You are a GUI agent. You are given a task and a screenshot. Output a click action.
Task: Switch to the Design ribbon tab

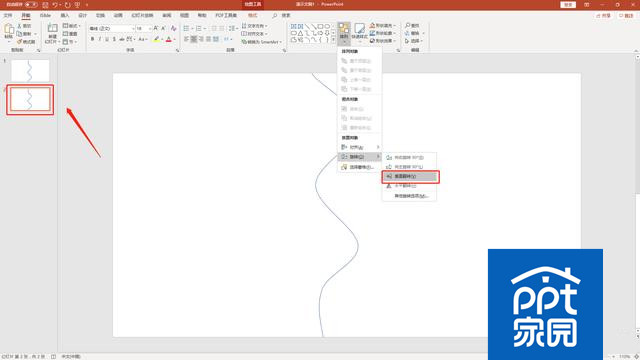pyautogui.click(x=82, y=16)
